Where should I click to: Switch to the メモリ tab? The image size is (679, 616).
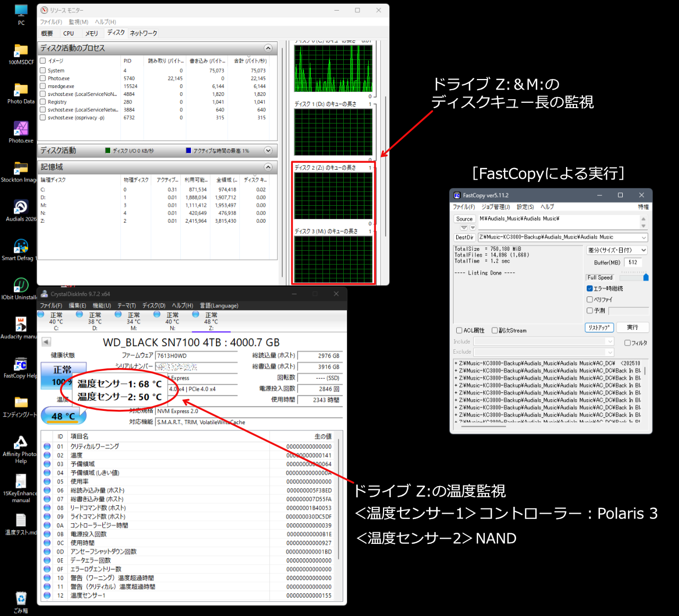tap(92, 33)
